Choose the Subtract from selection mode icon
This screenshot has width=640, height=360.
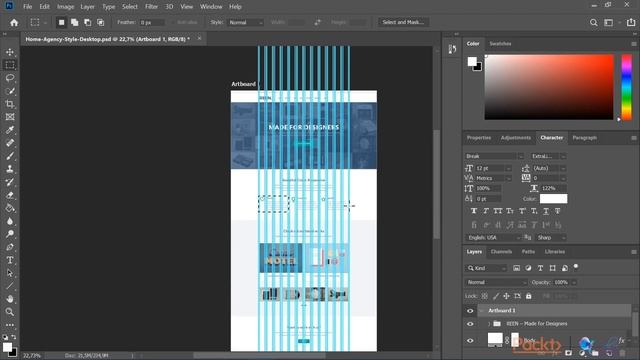87,22
